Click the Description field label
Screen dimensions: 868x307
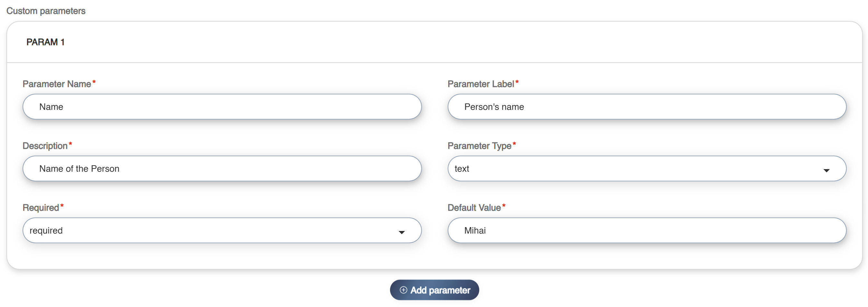[x=45, y=146]
